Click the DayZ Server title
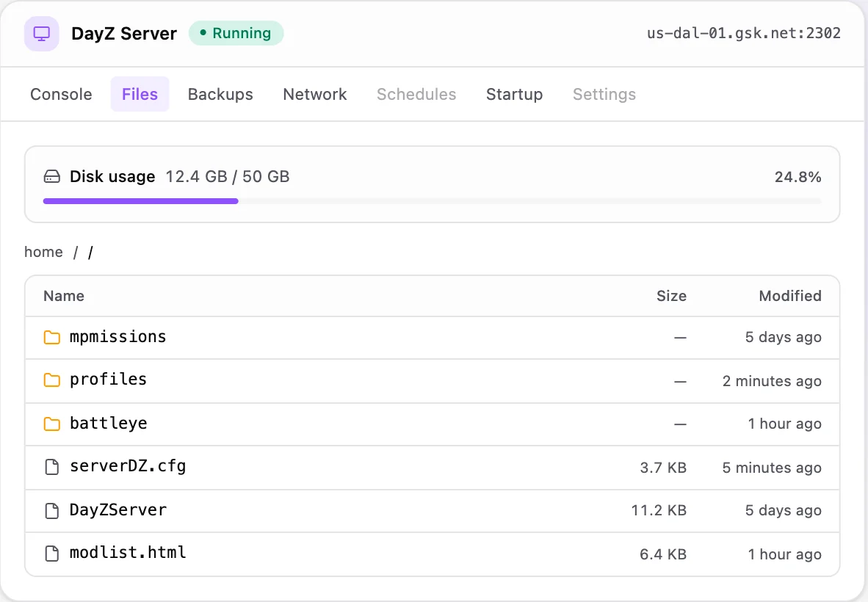868x602 pixels. 124,34
